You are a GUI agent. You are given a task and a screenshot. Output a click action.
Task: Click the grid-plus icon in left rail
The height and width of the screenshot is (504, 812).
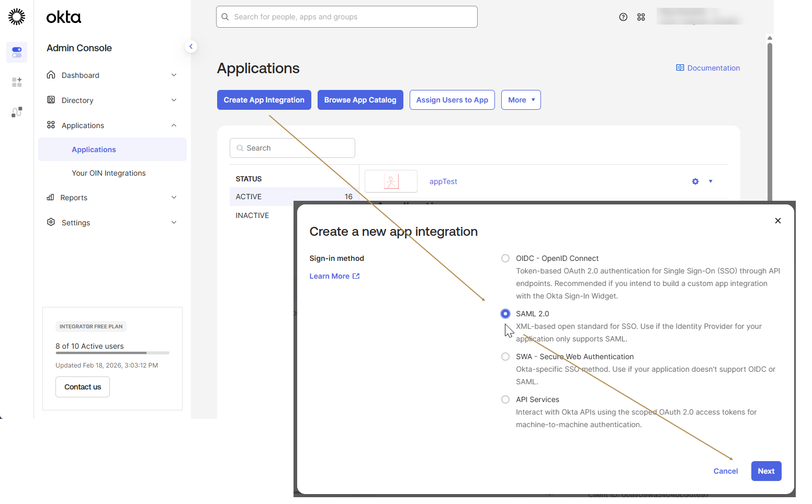point(17,82)
